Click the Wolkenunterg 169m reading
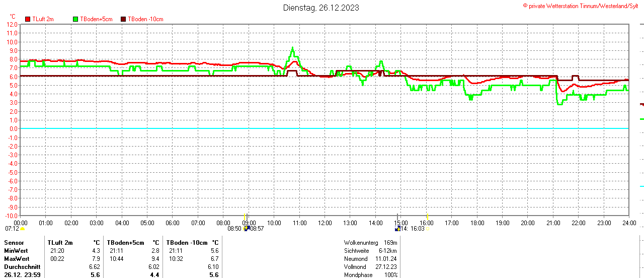Viewport: 644px width, 278px height. [370, 242]
